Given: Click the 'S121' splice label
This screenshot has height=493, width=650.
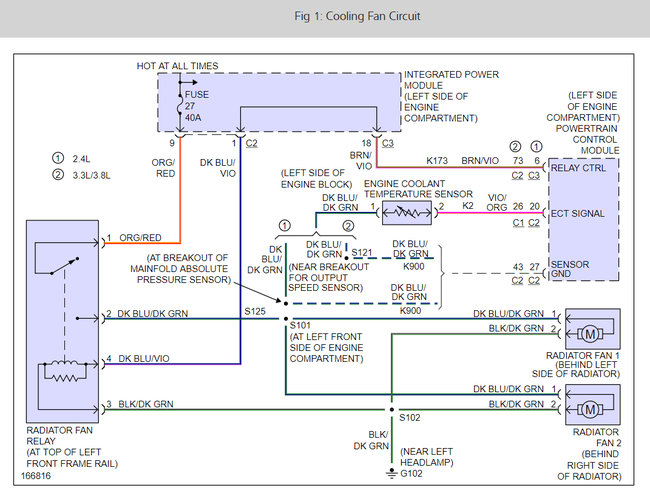Looking at the screenshot, I should [x=362, y=252].
